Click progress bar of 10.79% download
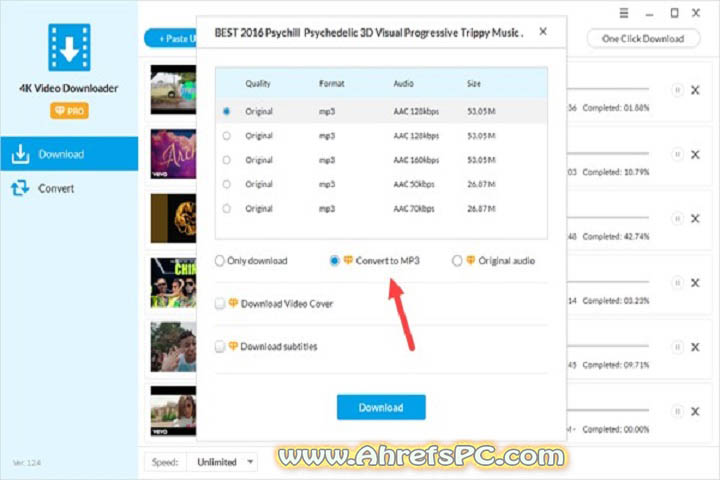 coord(608,153)
